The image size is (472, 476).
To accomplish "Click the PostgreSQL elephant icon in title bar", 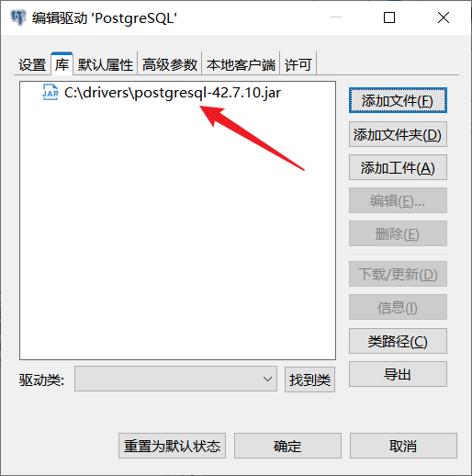I will (18, 17).
